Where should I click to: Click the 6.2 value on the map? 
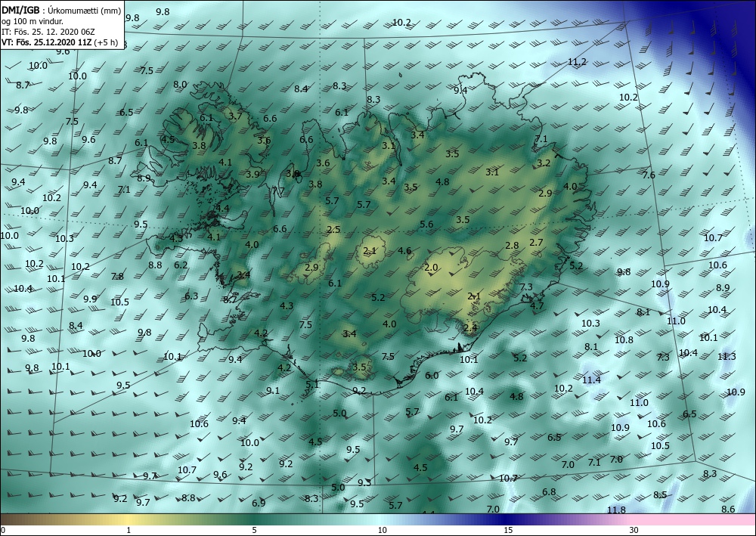[181, 265]
